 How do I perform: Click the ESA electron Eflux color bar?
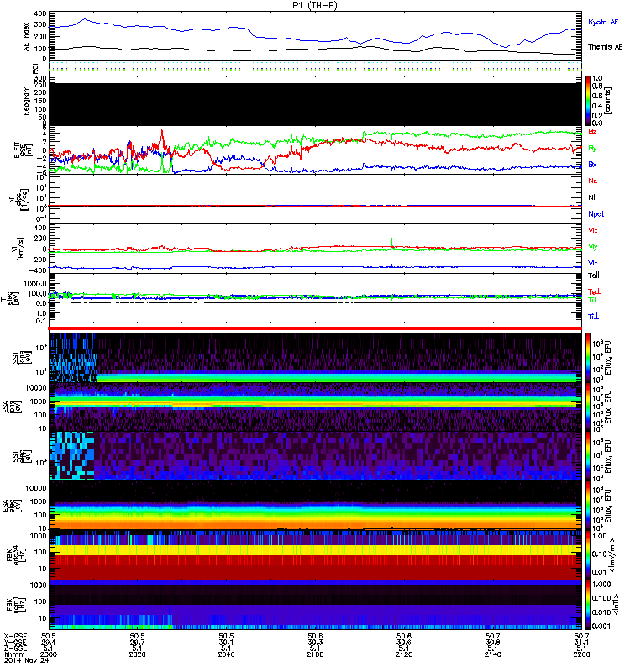588,506
